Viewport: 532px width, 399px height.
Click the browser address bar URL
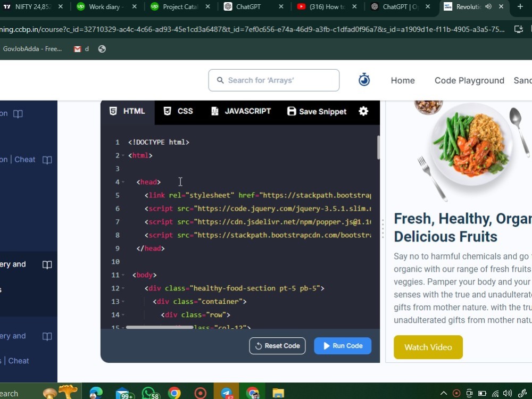(x=253, y=29)
